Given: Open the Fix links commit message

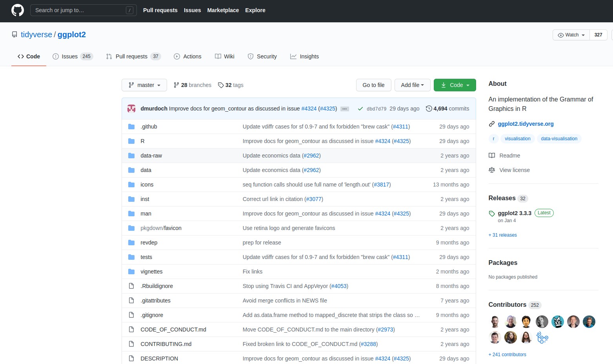Looking at the screenshot, I should click(253, 272).
